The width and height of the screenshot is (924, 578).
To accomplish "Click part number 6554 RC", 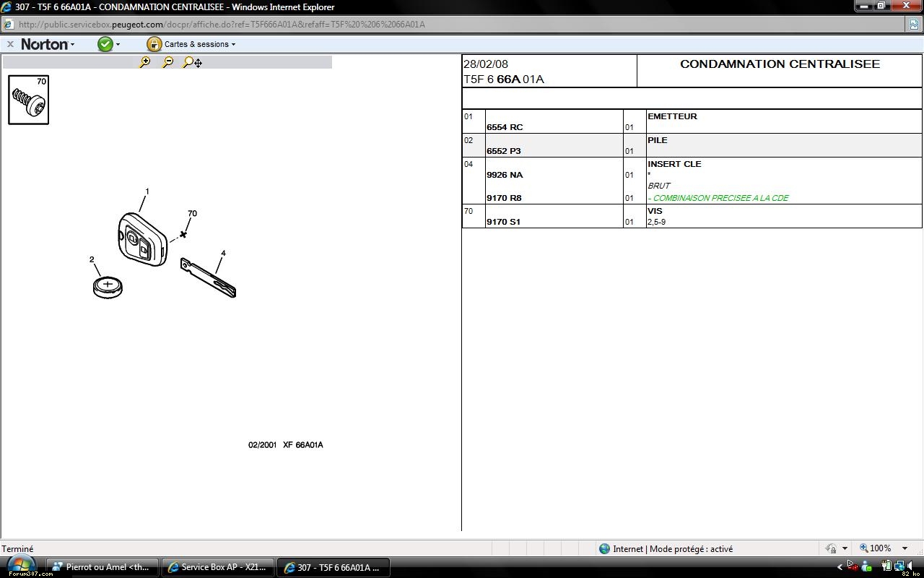I will click(x=505, y=127).
